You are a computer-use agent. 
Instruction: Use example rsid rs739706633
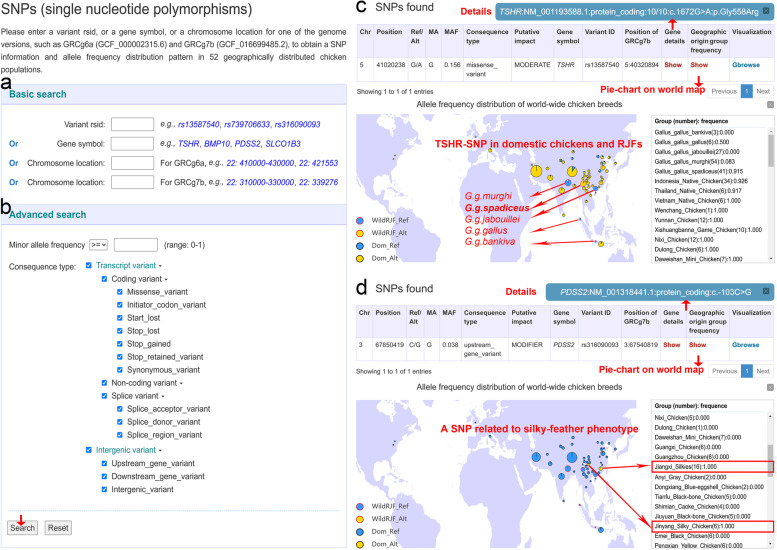click(x=247, y=124)
